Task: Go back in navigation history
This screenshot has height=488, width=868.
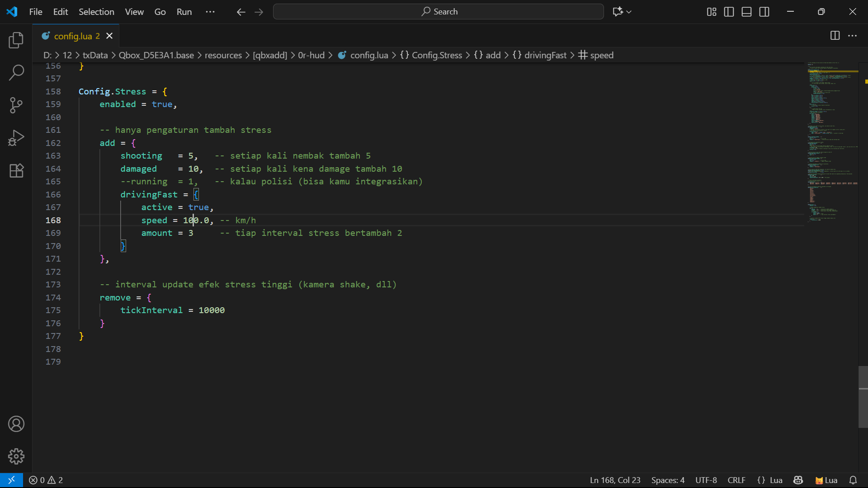Action: click(241, 12)
